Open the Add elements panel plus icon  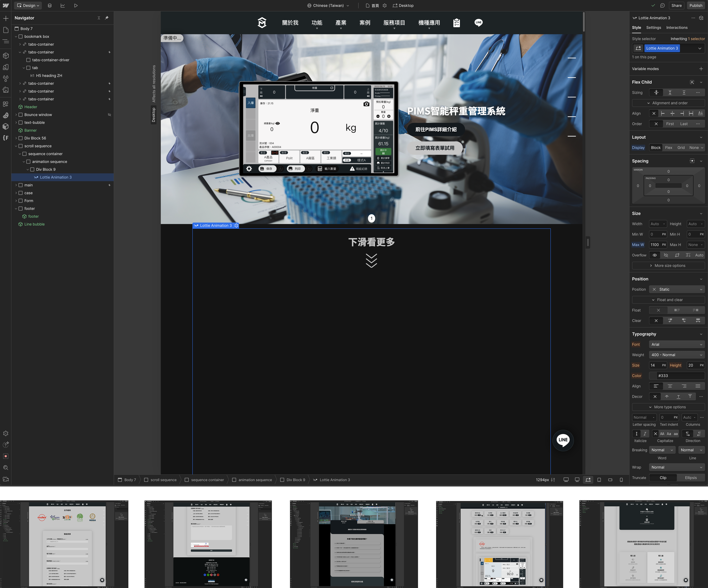pos(6,18)
